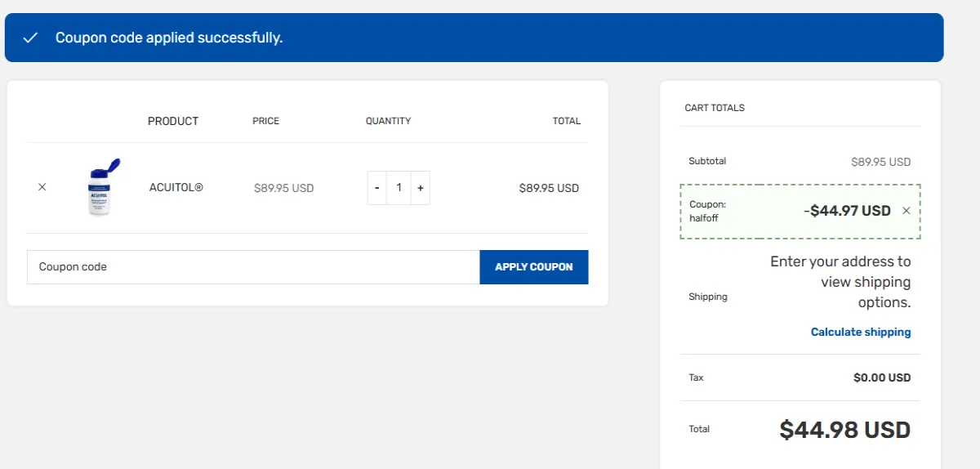Decrease ACUITOL quantity with the minus button
Viewport: 980px width, 469px height.
coord(377,188)
